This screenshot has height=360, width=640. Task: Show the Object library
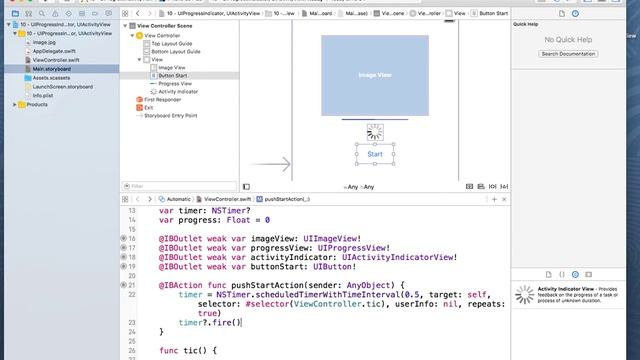coord(575,274)
